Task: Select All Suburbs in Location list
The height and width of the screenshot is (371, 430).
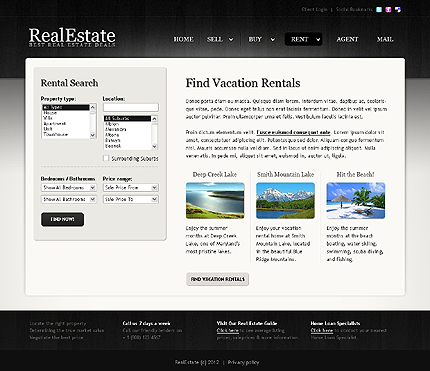Action: (x=127, y=118)
